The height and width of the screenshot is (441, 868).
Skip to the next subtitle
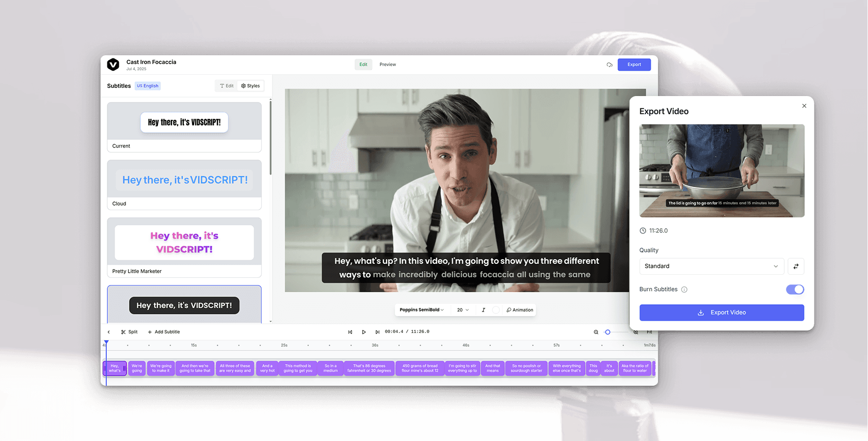(377, 332)
